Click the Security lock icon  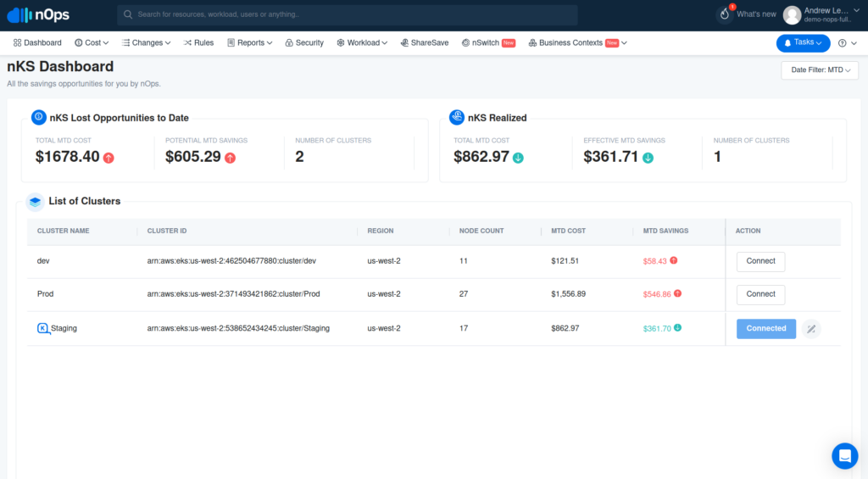tap(289, 42)
